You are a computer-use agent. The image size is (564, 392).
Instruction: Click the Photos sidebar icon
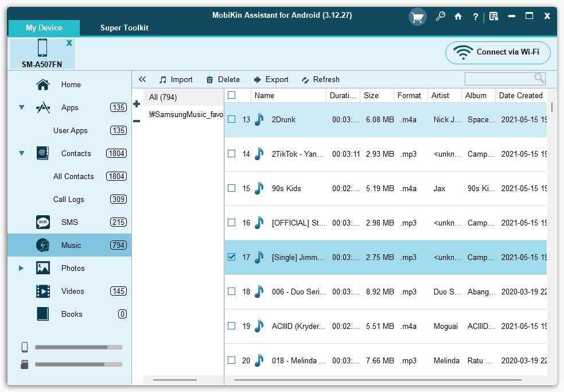43,268
